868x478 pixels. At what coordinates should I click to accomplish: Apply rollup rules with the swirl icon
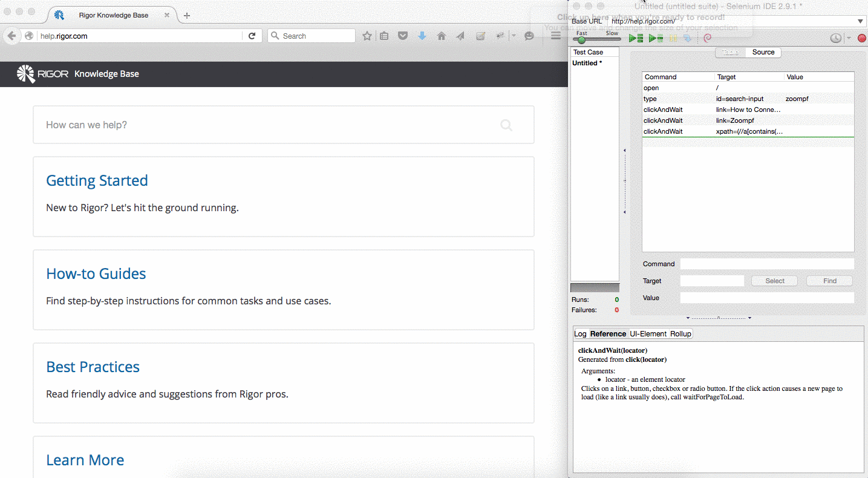[x=708, y=38]
